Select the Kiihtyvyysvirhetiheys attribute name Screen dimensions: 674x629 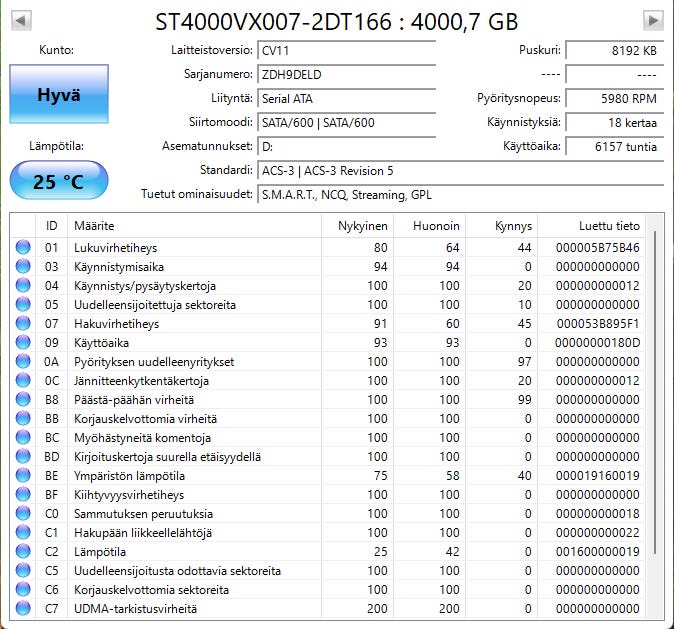pos(129,495)
